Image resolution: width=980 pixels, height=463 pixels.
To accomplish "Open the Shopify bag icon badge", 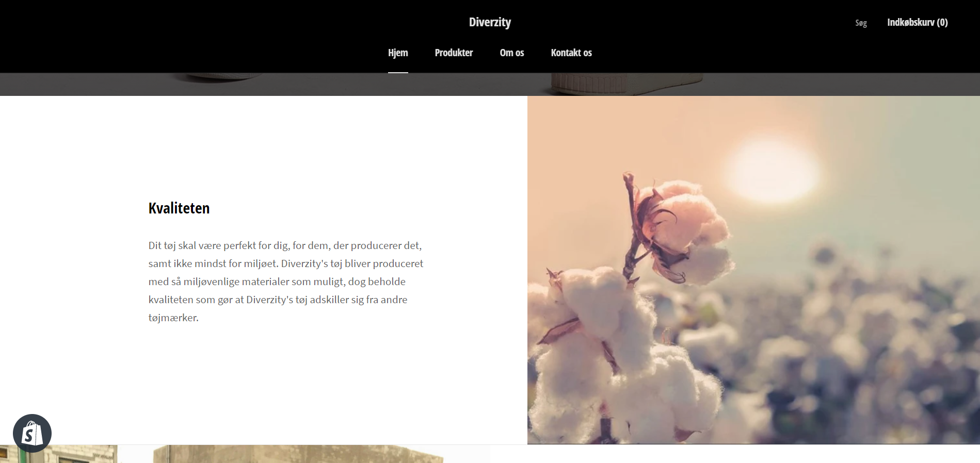I will click(32, 433).
